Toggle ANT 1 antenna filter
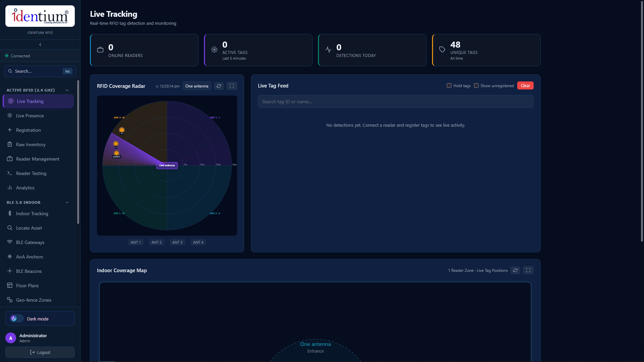Viewport: 644px width, 362px height. (136, 242)
